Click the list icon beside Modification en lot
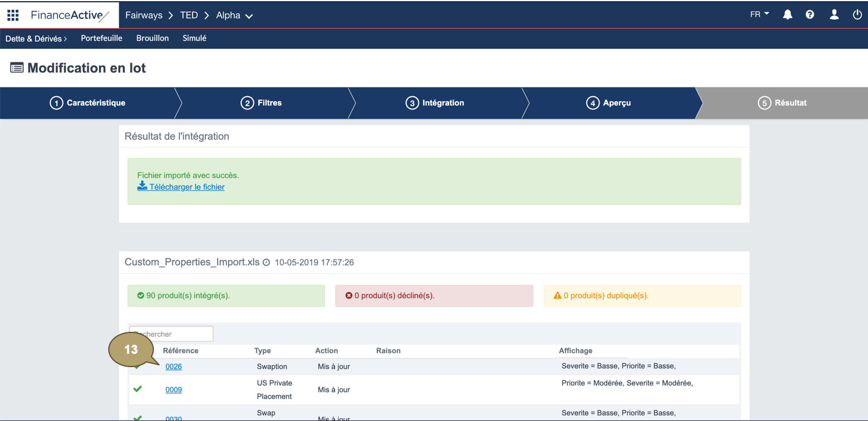Image resolution: width=868 pixels, height=421 pixels. click(x=17, y=68)
